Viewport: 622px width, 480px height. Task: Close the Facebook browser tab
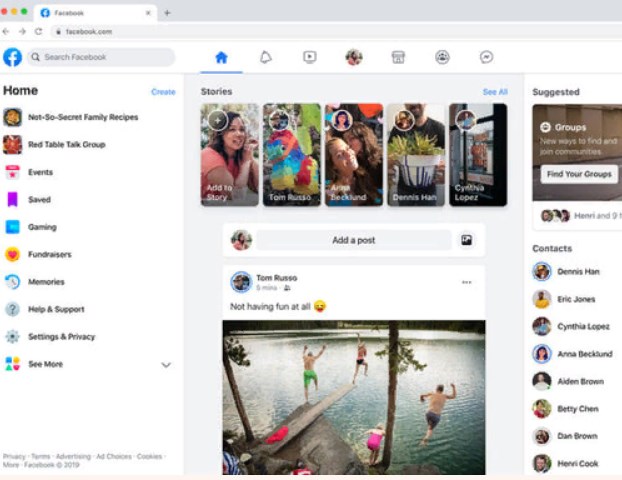pyautogui.click(x=148, y=13)
